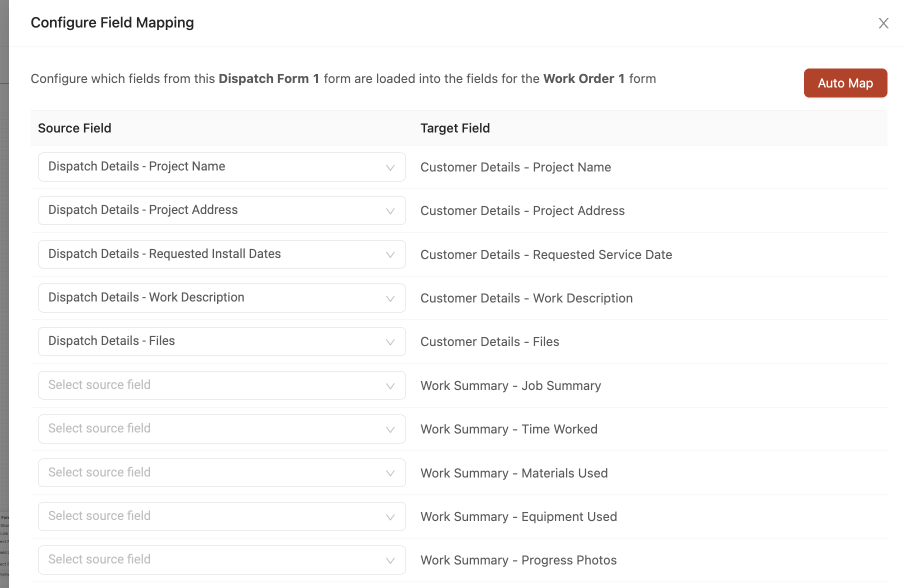
Task: Click 'Work Summary - Time Worked' text
Action: coord(509,429)
